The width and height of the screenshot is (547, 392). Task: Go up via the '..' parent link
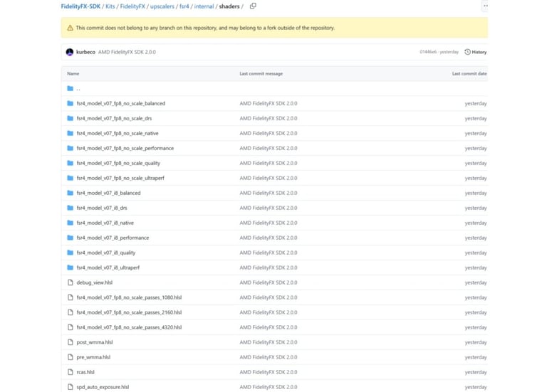(78, 88)
